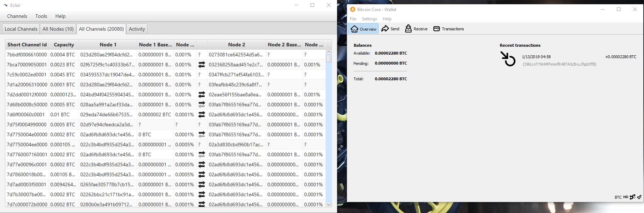The image size is (644, 213).
Task: Open Send page in Bitcoin Core
Action: (390, 29)
